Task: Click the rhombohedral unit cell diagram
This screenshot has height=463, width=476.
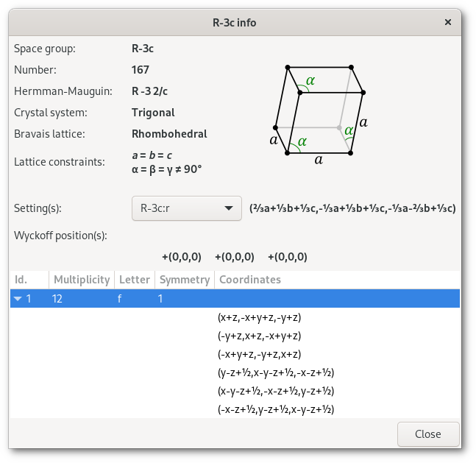Action: (x=318, y=110)
